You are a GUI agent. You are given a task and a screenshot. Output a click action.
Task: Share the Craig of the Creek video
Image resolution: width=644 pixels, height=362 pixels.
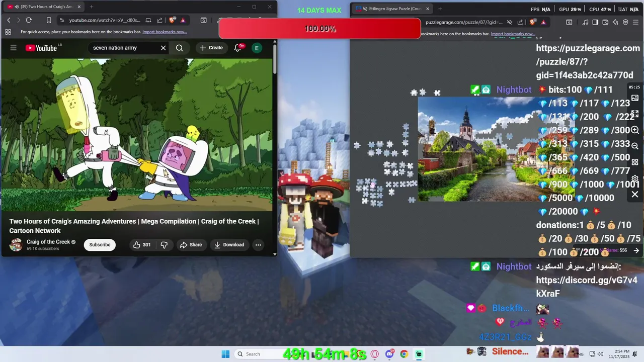[191, 245]
